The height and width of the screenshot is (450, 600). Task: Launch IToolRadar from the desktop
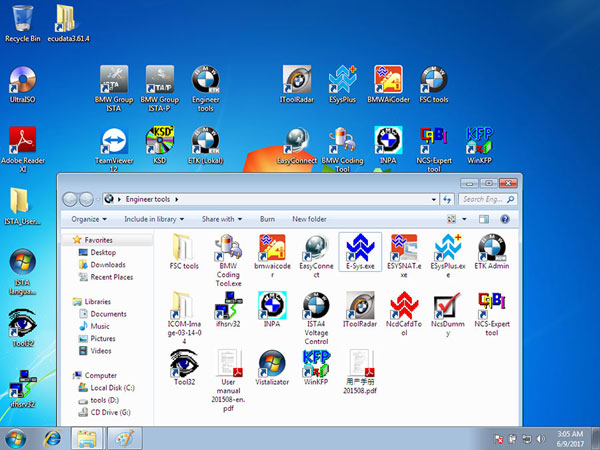297,84
